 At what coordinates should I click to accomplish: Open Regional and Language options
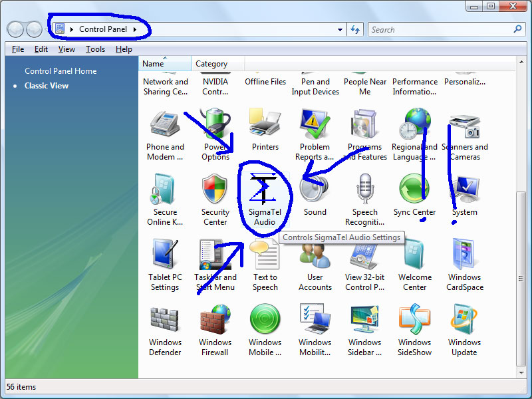coord(414,136)
